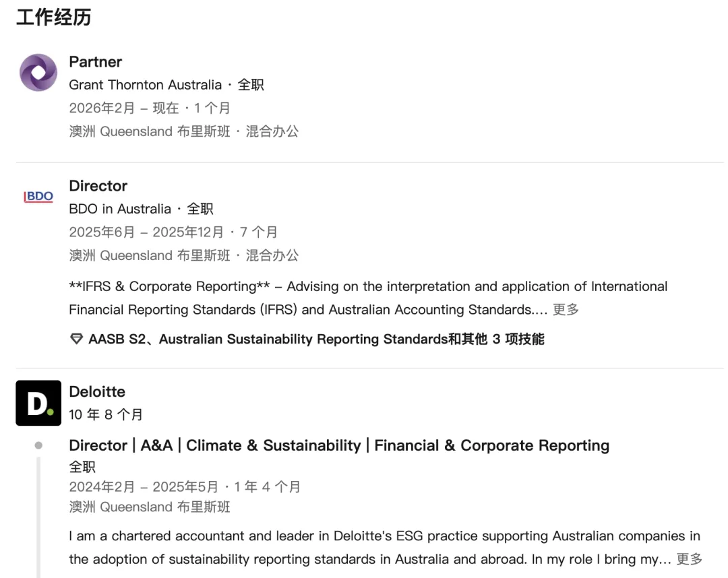
Task: Open BDO in Australia company link
Action: coord(120,209)
